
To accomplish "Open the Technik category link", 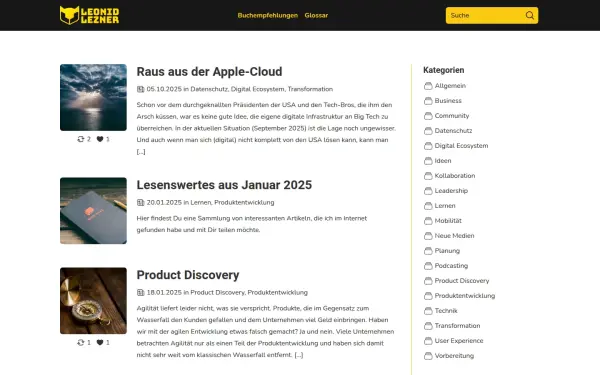I will tap(446, 311).
